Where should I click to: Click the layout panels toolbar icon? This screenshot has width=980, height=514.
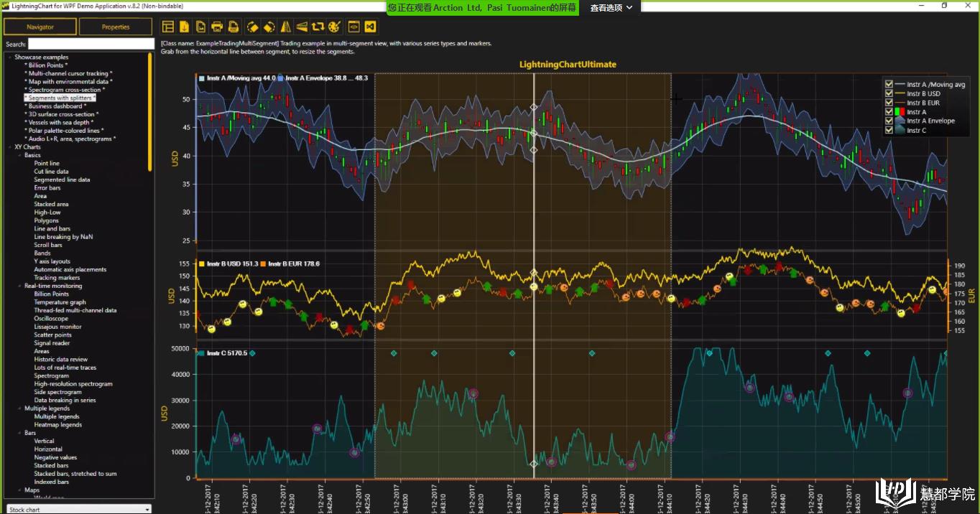click(x=168, y=27)
